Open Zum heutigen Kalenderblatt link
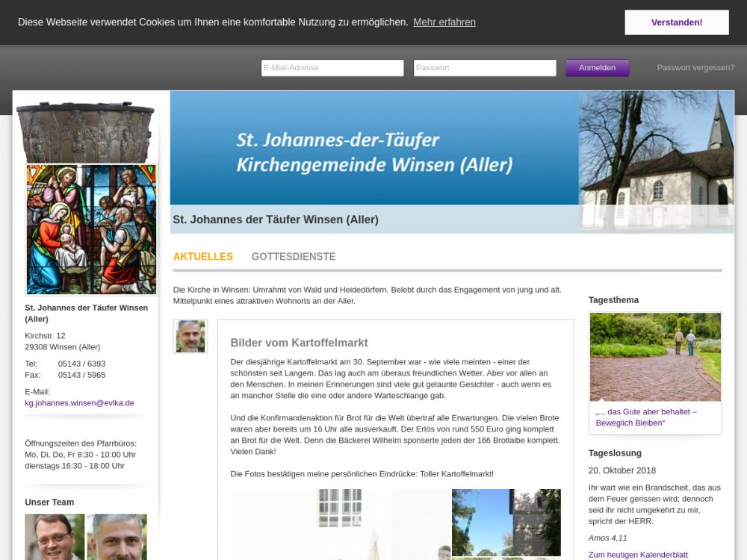This screenshot has width=747, height=560. pyautogui.click(x=637, y=555)
